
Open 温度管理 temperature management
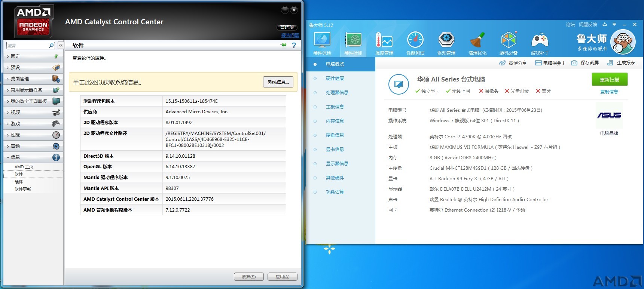tap(384, 44)
